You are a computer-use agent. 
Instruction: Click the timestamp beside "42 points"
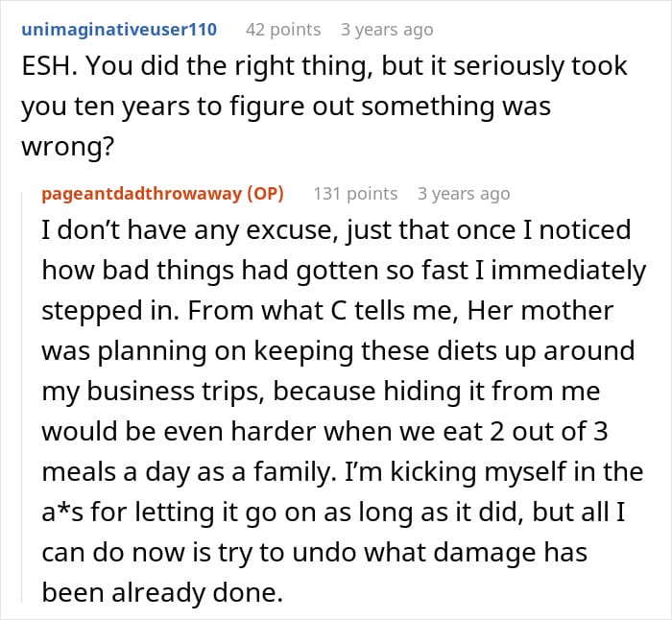coord(387,30)
